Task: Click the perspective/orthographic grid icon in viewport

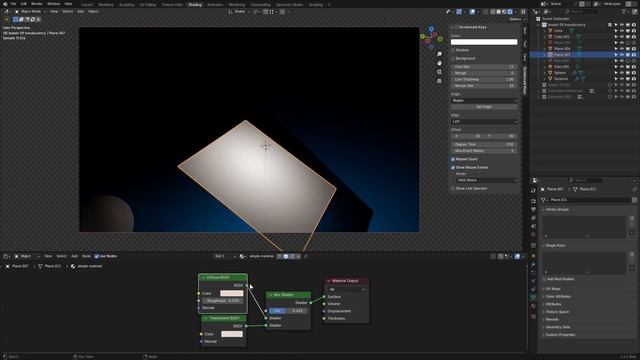Action: pyautogui.click(x=439, y=81)
